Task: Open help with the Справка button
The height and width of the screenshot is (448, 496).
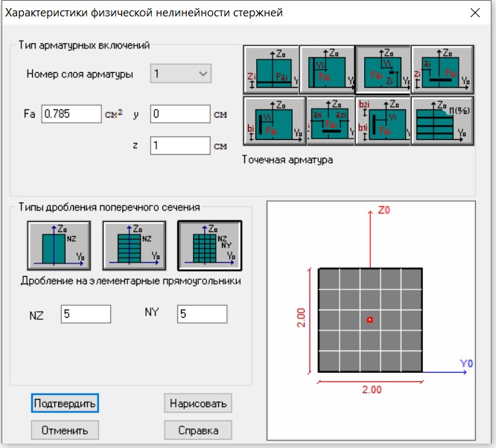Action: pos(197,430)
